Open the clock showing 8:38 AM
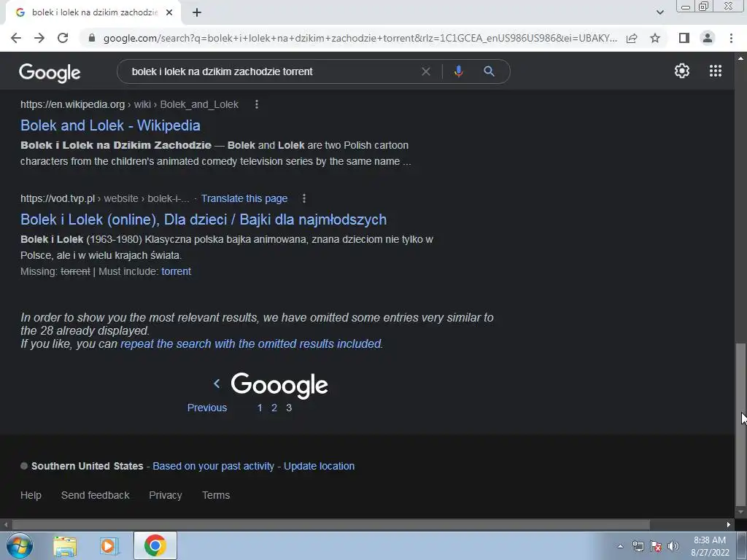Viewport: 747px width, 560px height. (x=710, y=546)
